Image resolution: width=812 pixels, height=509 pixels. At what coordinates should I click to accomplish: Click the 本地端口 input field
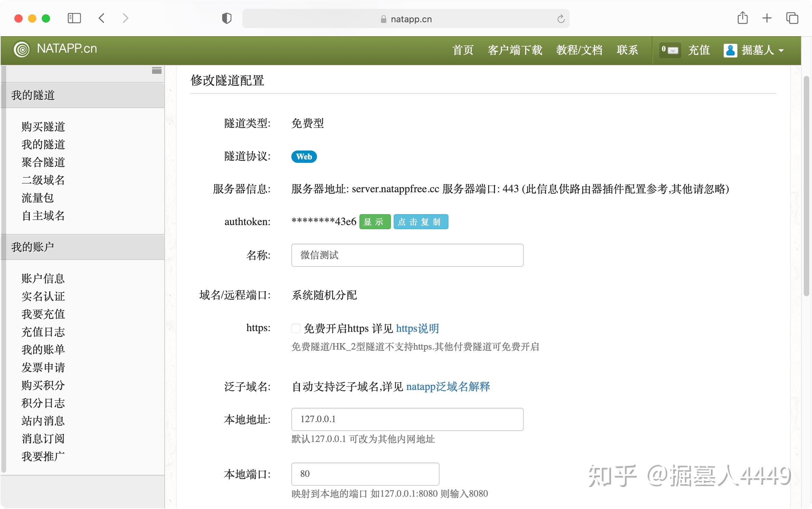tap(365, 474)
